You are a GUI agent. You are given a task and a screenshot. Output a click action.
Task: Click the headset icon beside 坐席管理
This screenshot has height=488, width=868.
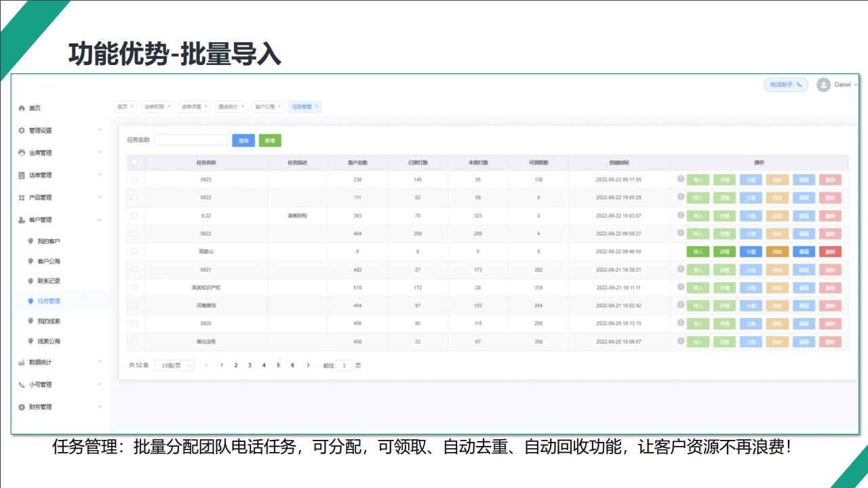point(22,152)
